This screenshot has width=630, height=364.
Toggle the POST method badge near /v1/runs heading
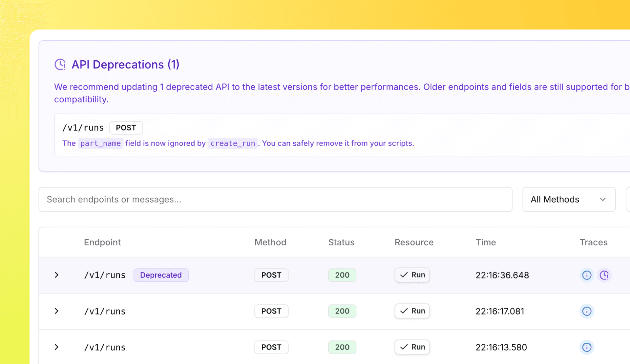click(x=126, y=128)
